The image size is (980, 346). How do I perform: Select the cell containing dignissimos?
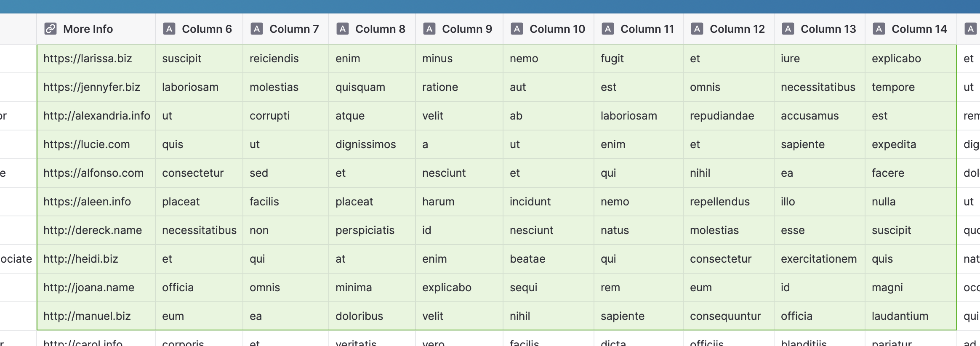(x=372, y=144)
